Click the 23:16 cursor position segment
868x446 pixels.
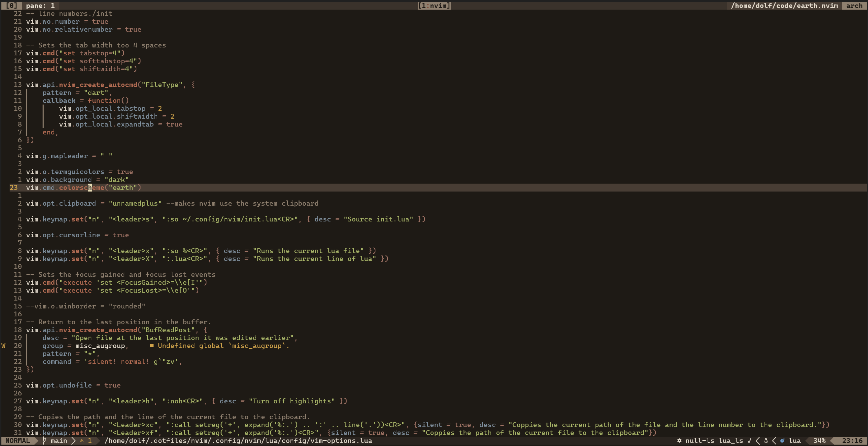852,440
